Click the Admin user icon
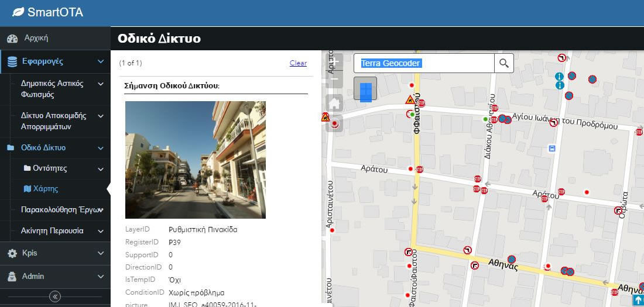Screen dimensions: 644x307 tap(12, 277)
